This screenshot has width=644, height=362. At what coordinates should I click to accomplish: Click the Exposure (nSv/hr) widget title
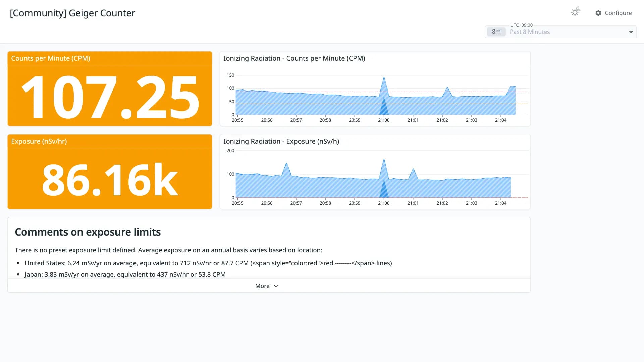tap(39, 141)
